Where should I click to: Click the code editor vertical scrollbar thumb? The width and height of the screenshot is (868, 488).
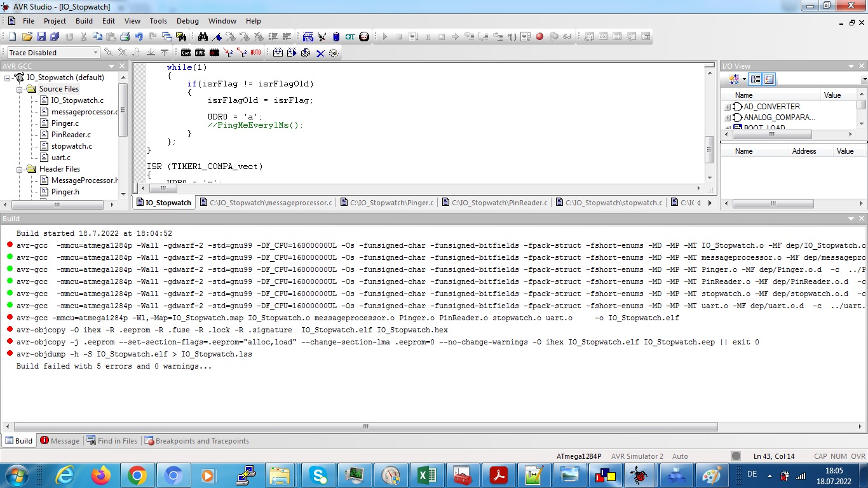(710, 150)
